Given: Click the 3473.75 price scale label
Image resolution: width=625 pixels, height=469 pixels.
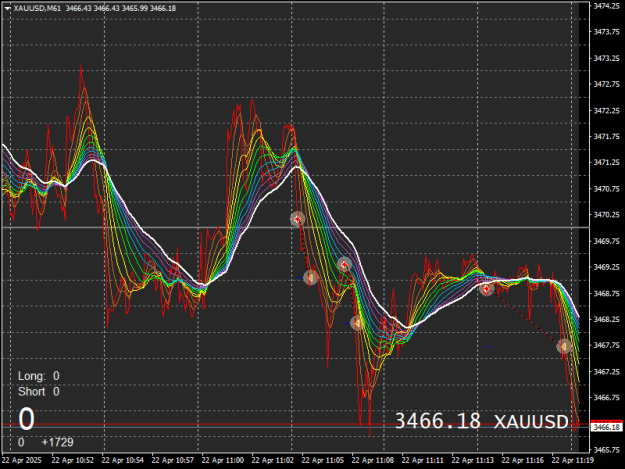Looking at the screenshot, I should pyautogui.click(x=607, y=32).
